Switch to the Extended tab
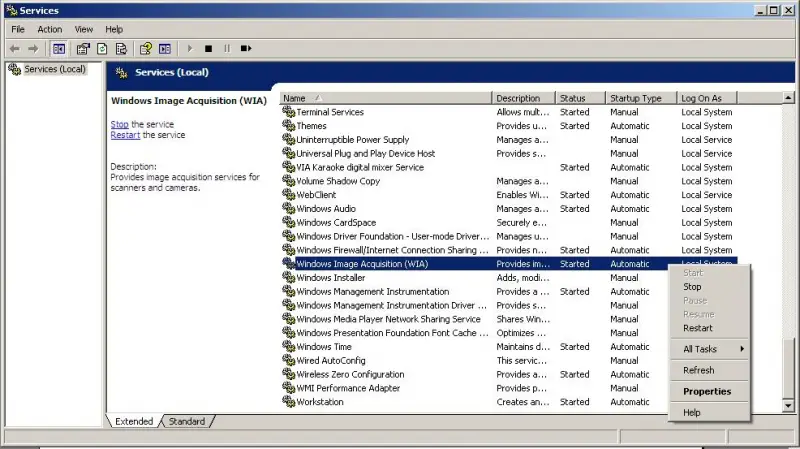Screen dimensions: 800x449 point(134,421)
